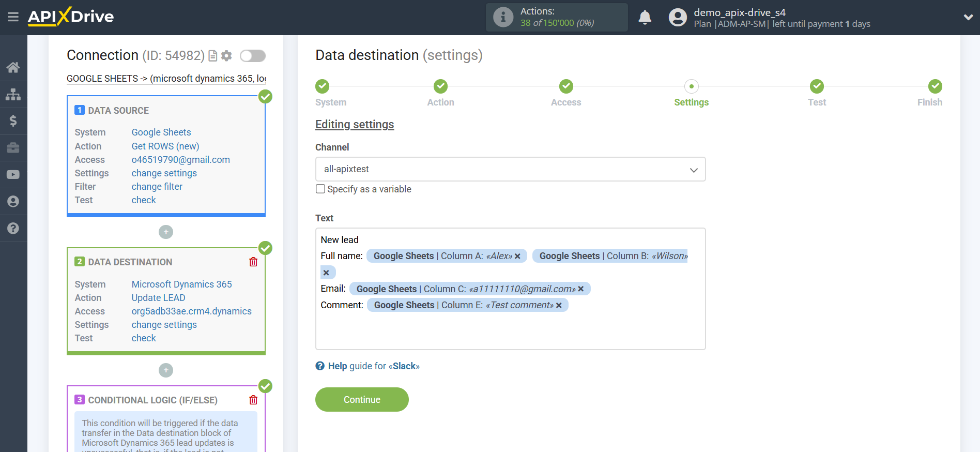
Task: Click the Conditional Logic (IF/ELSE) header
Action: (153, 400)
